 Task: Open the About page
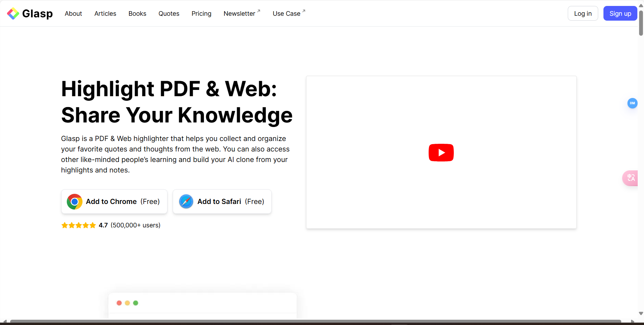[73, 14]
